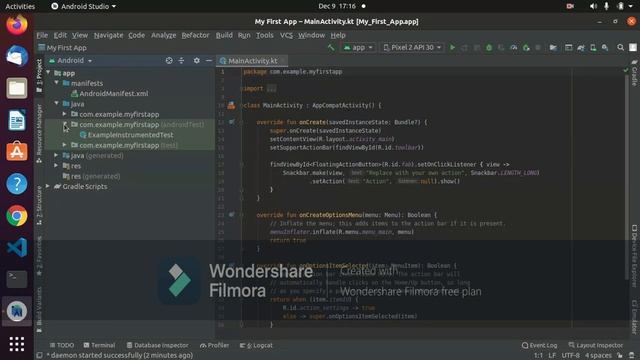Screen dimensions: 640x360
Task: Open Ubuntu Software from the dock
Action: (17, 152)
